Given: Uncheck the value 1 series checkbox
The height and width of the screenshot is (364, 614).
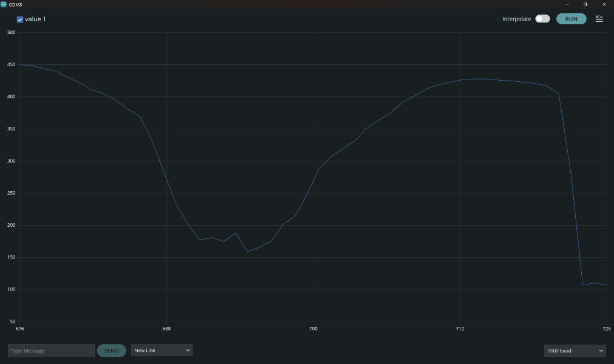Looking at the screenshot, I should point(20,19).
